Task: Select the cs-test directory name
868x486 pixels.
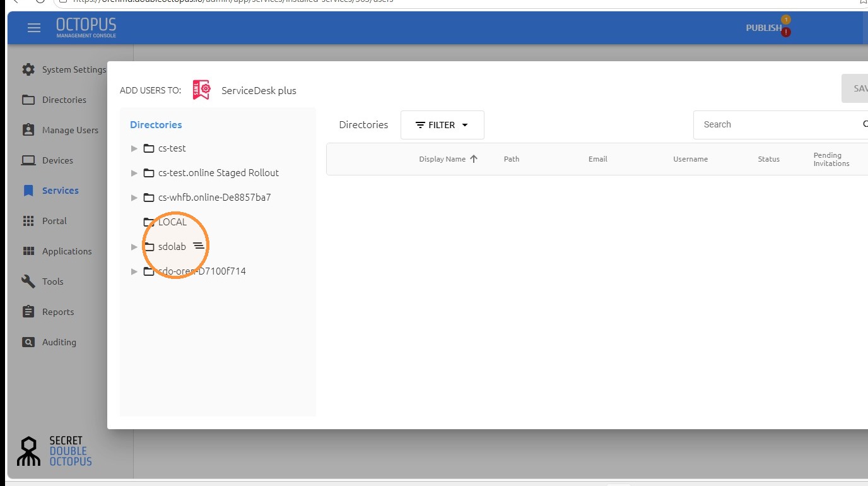Action: (x=172, y=148)
